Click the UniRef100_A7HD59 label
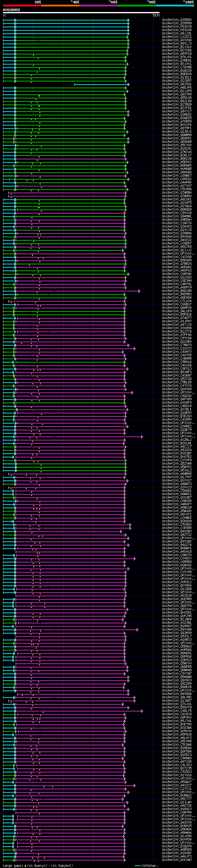 177,121
